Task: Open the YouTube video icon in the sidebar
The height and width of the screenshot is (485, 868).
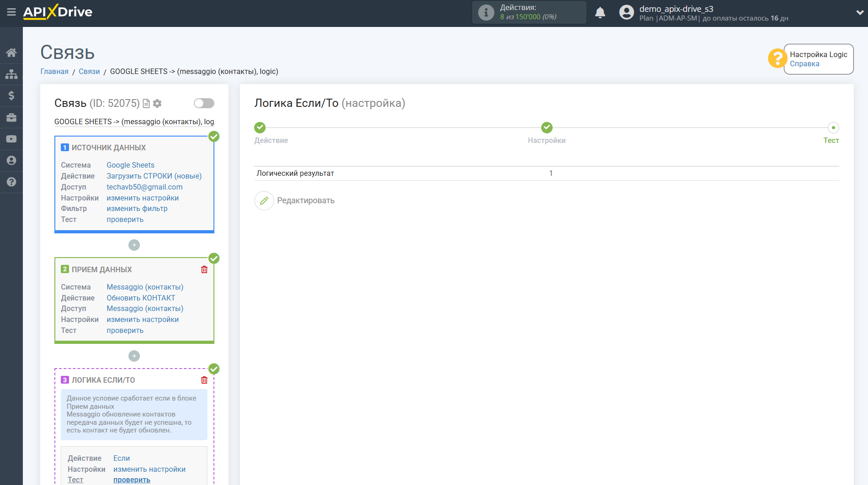Action: [11, 139]
